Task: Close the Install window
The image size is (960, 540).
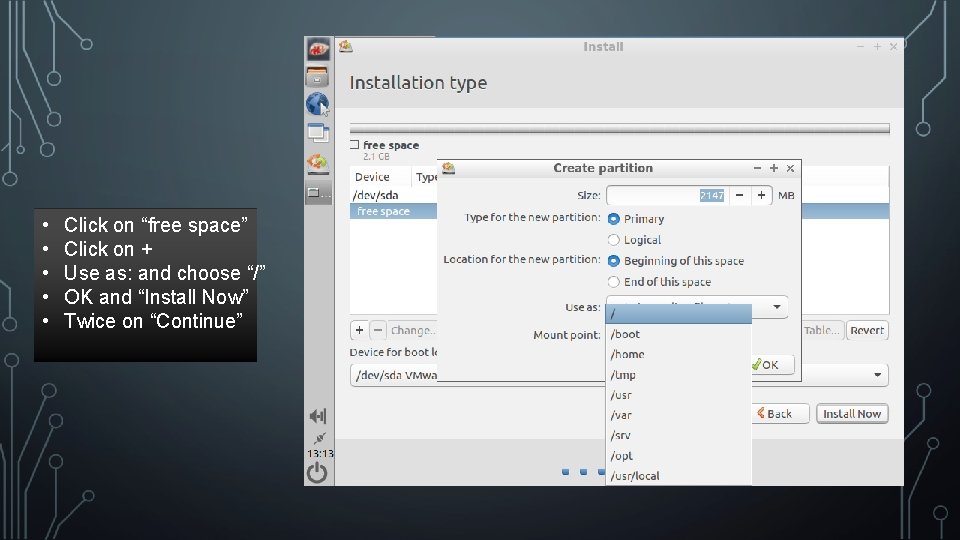Action: 893,47
